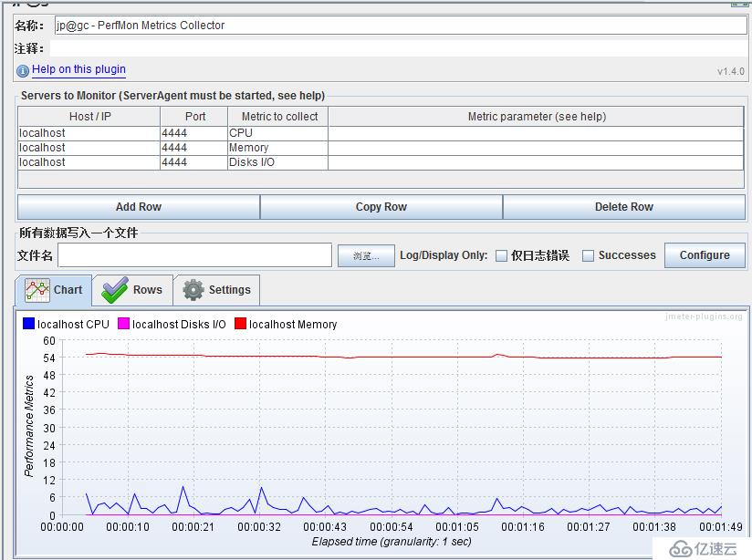This screenshot has height=560, width=752.
Task: Click the Elapsed time granularity axis title
Action: coord(392,542)
